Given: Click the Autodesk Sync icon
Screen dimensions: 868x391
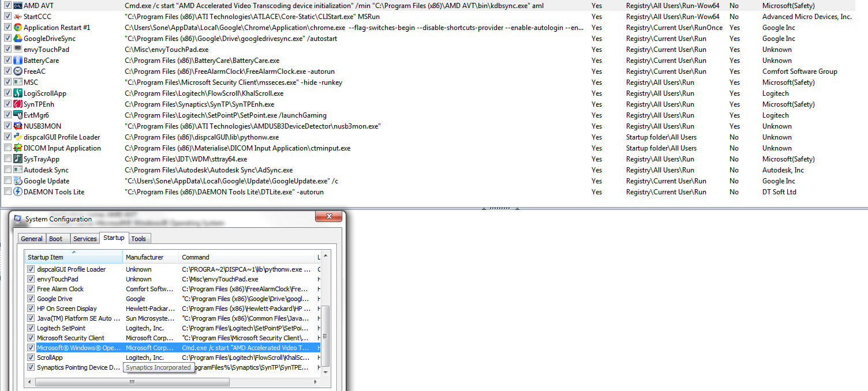Looking at the screenshot, I should [x=18, y=170].
